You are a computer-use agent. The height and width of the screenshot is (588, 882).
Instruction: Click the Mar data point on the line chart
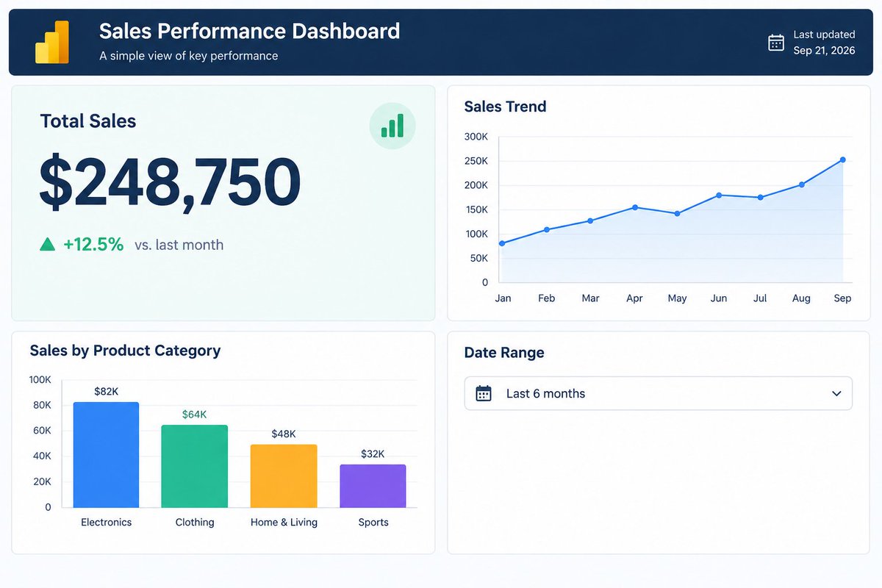click(x=590, y=220)
